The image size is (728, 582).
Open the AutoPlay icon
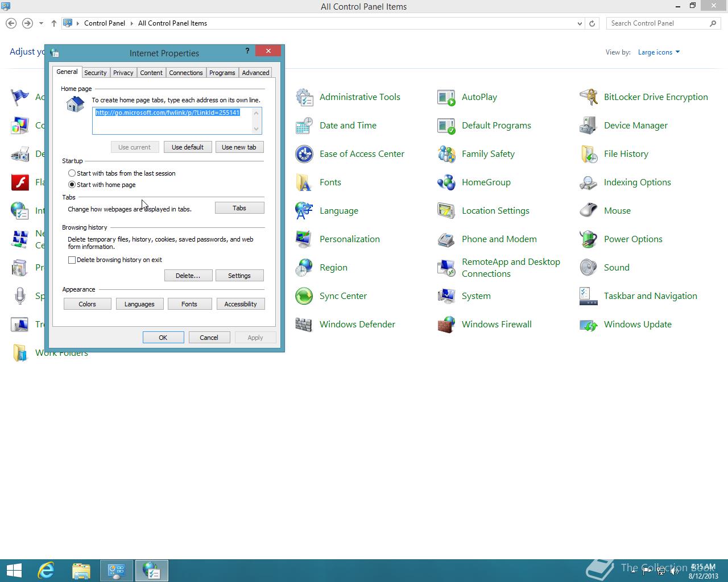[446, 97]
